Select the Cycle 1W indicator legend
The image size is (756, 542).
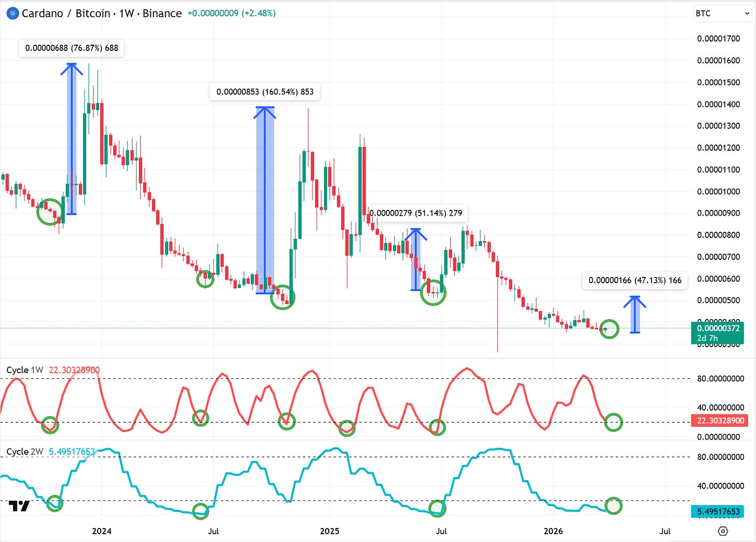pos(24,370)
